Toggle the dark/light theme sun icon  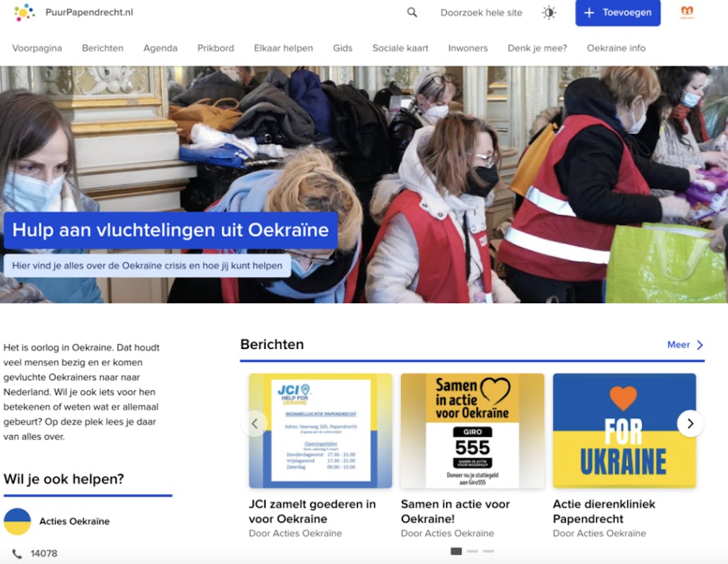548,13
